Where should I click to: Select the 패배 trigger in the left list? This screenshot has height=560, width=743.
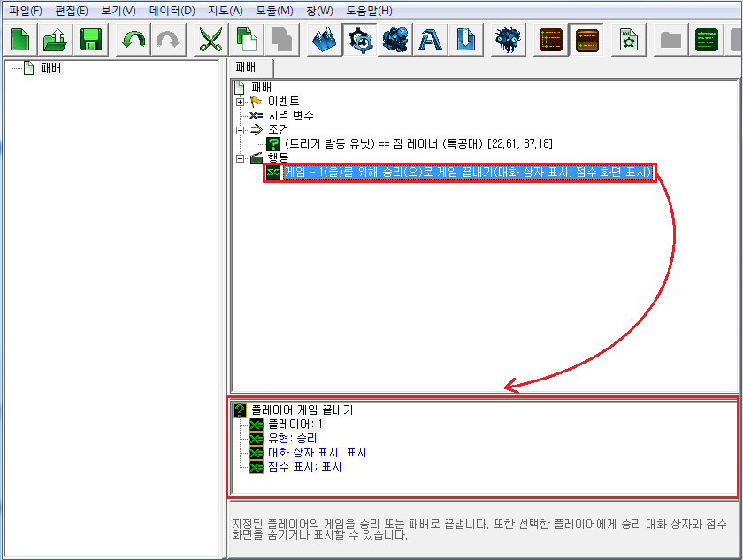(50, 68)
